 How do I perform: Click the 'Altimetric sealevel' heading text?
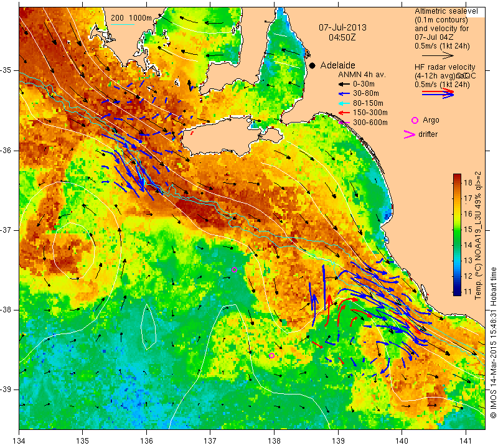point(446,11)
